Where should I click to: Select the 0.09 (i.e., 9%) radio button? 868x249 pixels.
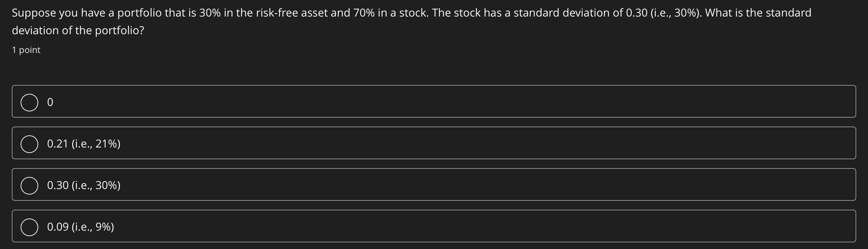pos(29,227)
